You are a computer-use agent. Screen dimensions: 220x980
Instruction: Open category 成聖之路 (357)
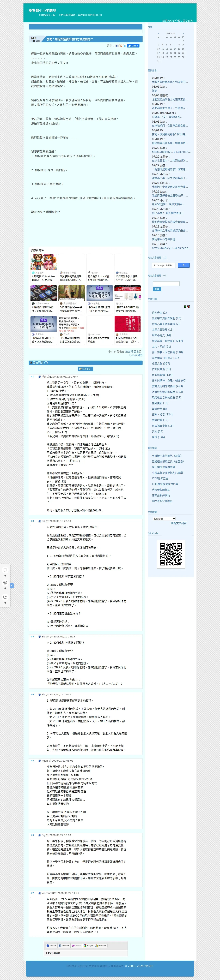[x=161, y=363]
